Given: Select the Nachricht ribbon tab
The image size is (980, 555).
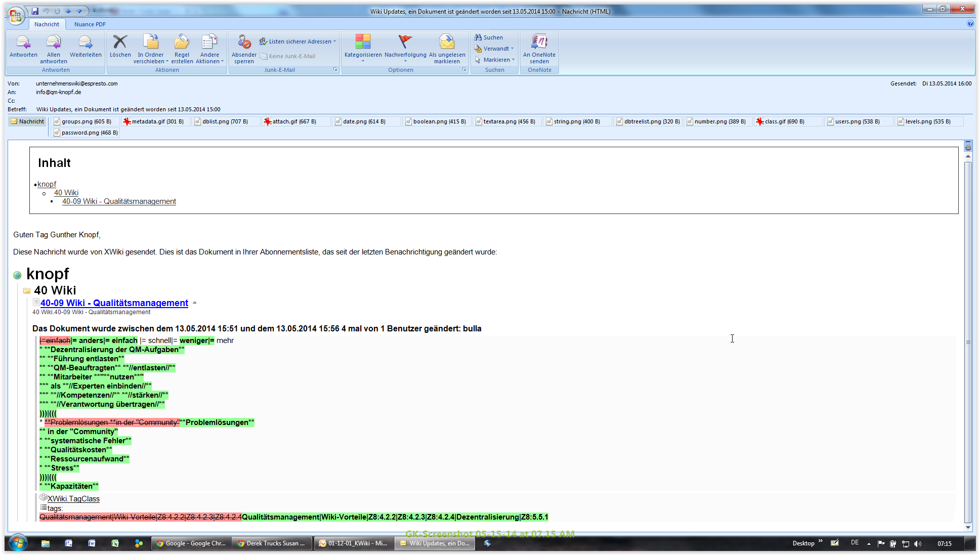Looking at the screenshot, I should click(47, 24).
